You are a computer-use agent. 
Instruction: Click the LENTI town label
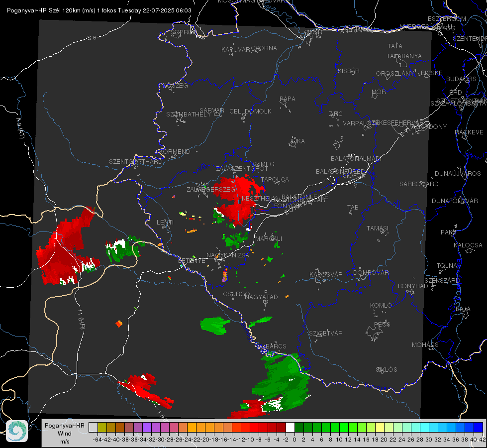pyautogui.click(x=165, y=223)
